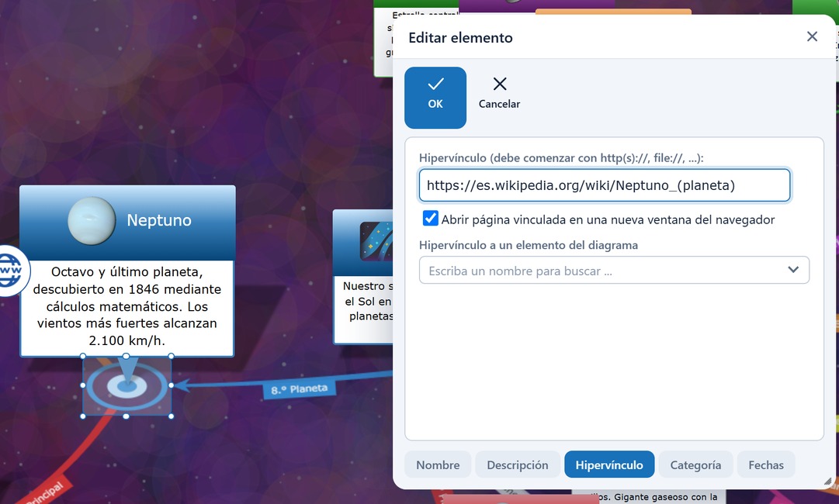
Task: Open the diagram element search dropdown
Action: 614,271
